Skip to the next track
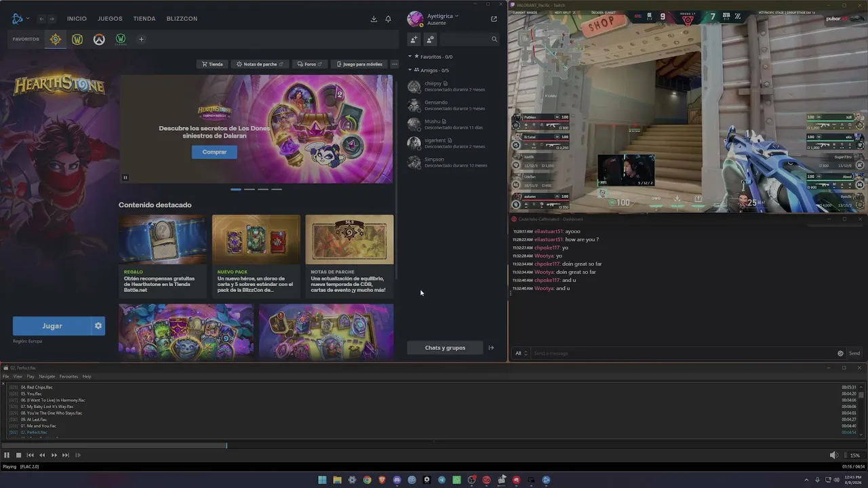 66,455
